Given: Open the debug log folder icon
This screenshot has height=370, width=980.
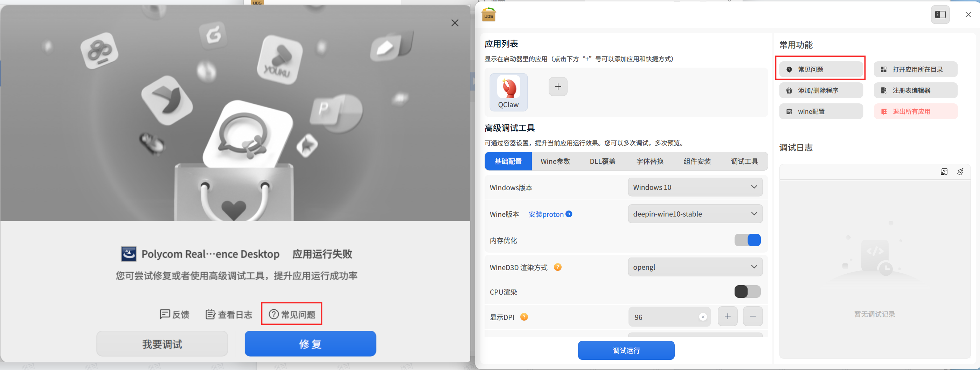Looking at the screenshot, I should 944,172.
